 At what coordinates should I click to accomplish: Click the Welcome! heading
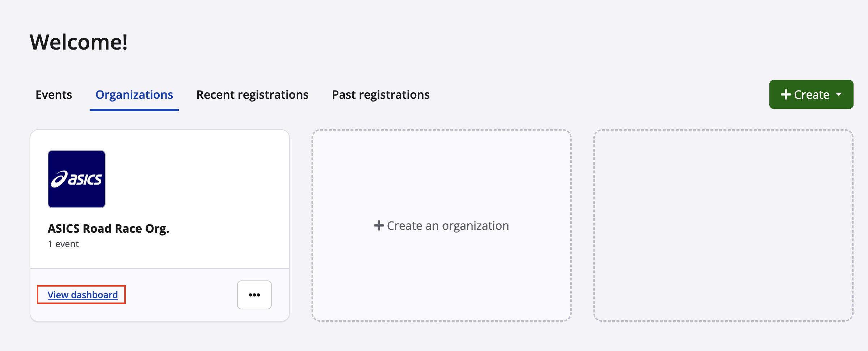(x=78, y=42)
